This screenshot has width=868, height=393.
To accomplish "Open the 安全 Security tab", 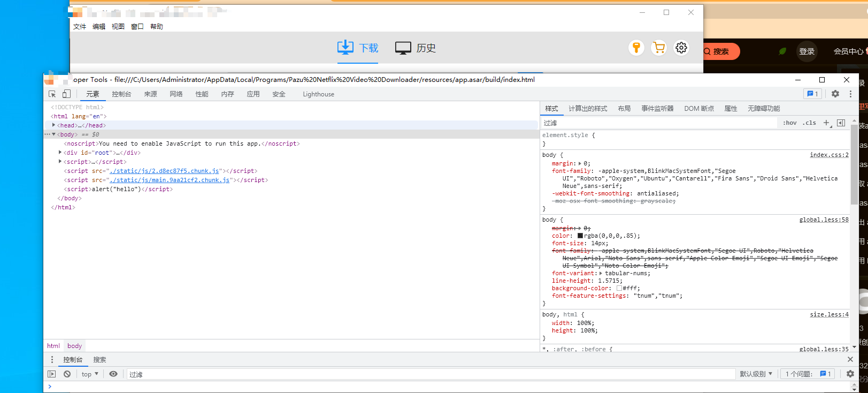I will pos(279,94).
